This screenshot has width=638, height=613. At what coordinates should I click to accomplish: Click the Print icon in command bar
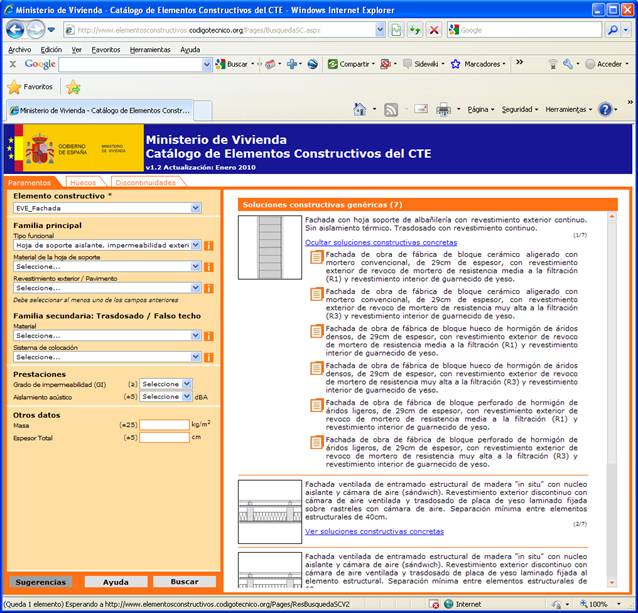(x=443, y=109)
